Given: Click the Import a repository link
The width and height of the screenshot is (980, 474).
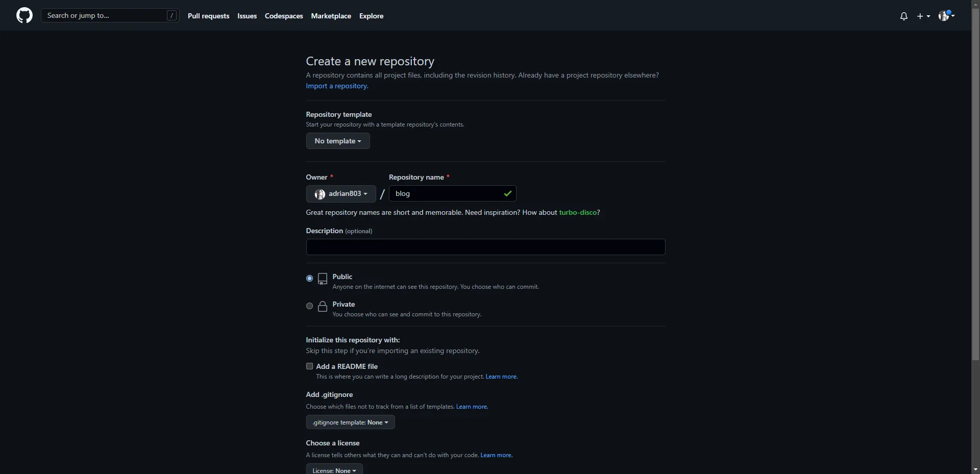Looking at the screenshot, I should (336, 86).
